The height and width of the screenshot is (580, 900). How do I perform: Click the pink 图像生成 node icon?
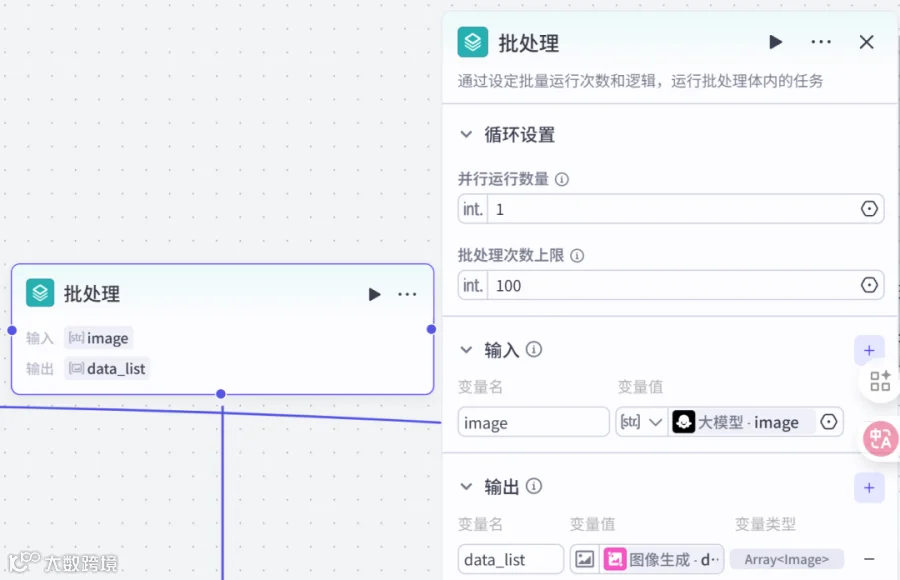[615, 559]
